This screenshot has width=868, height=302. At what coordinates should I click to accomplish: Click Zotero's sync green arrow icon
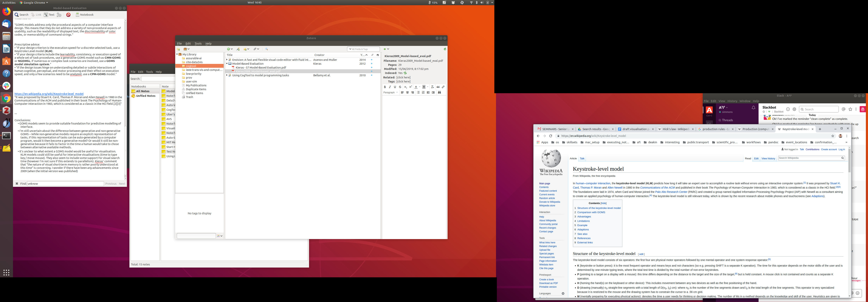click(445, 49)
